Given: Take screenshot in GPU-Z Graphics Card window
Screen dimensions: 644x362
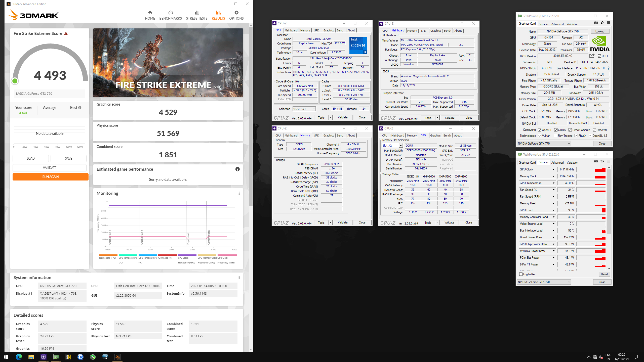Looking at the screenshot, I should (596, 23).
